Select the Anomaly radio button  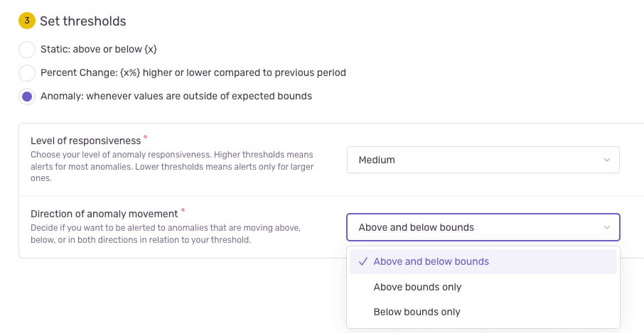click(27, 97)
